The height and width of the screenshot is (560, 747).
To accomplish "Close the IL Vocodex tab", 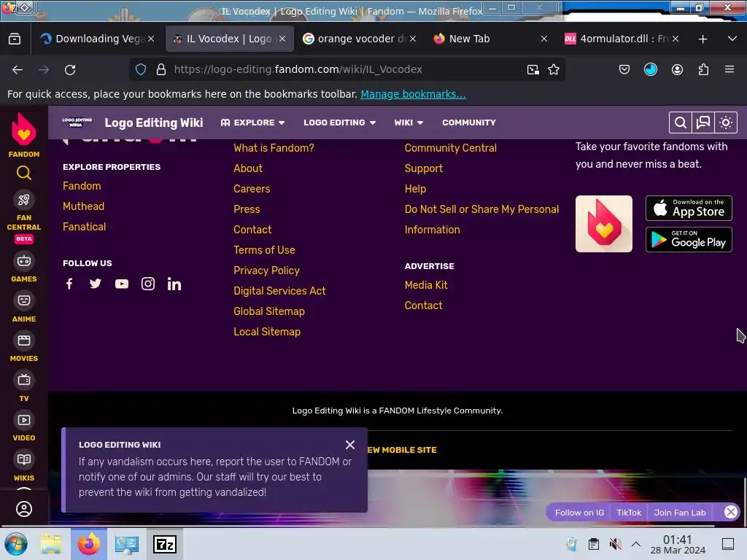I will pos(282,39).
